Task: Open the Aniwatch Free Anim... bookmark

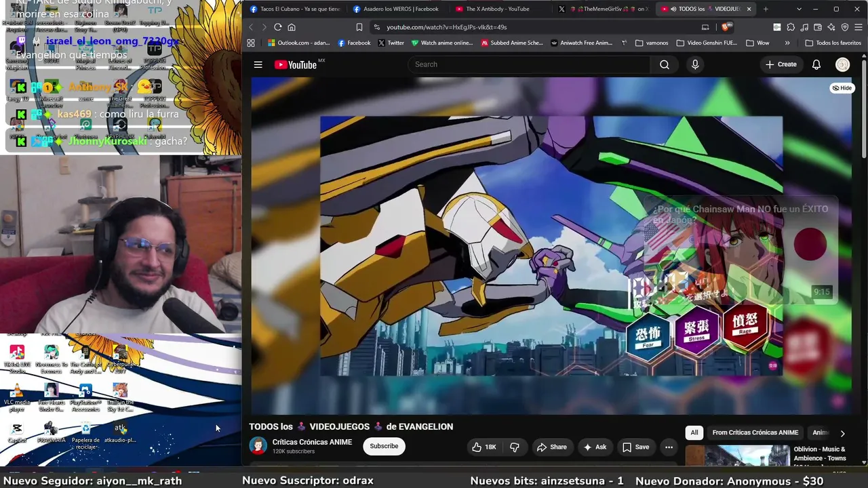Action: tap(582, 43)
